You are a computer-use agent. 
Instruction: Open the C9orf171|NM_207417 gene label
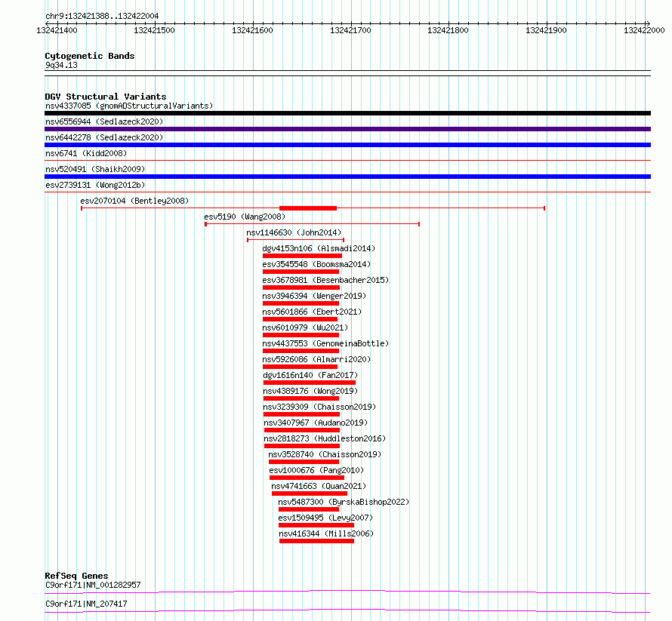point(86,604)
